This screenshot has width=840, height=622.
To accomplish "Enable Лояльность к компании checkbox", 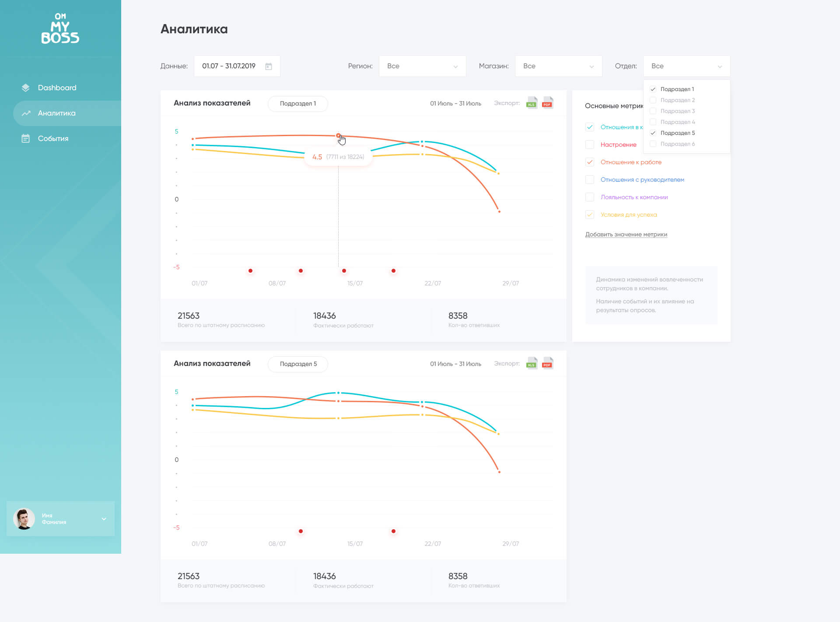I will (590, 197).
